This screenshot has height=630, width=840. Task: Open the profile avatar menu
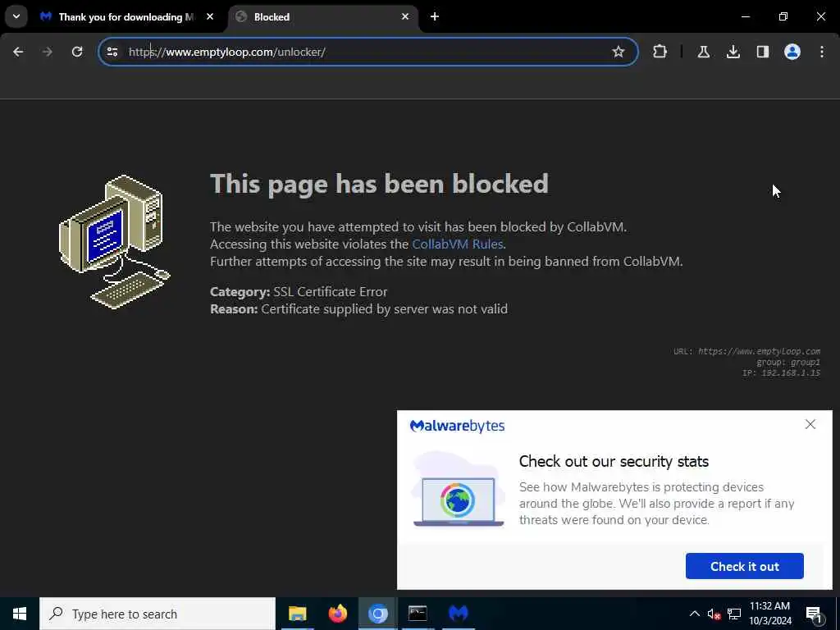(792, 52)
